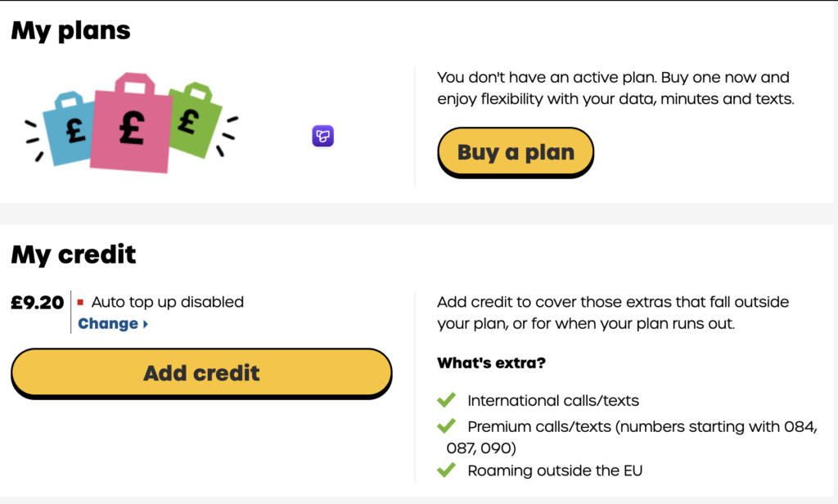Click the Buy a plan button
Screen dimensions: 838x504
click(516, 152)
